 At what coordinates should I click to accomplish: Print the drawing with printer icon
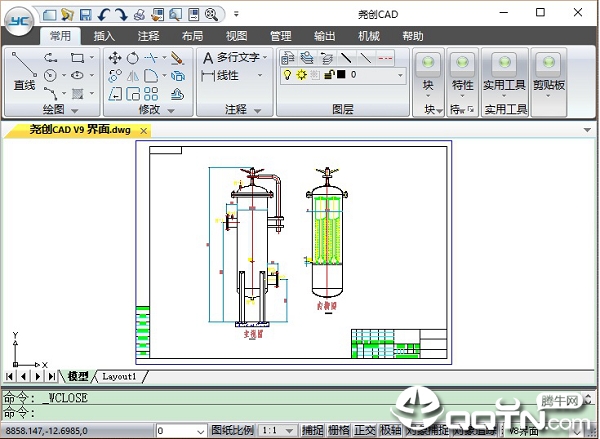[x=139, y=15]
